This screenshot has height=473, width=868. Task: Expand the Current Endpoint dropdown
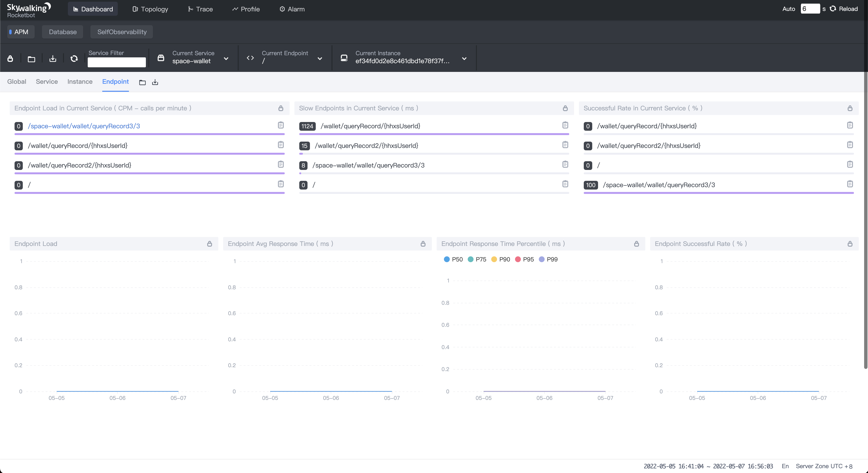[319, 59]
